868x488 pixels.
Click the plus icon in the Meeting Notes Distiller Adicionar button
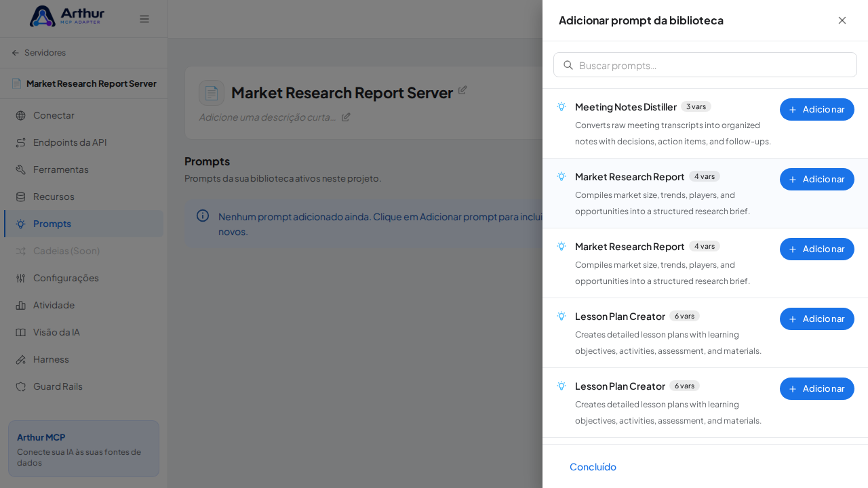pos(793,110)
